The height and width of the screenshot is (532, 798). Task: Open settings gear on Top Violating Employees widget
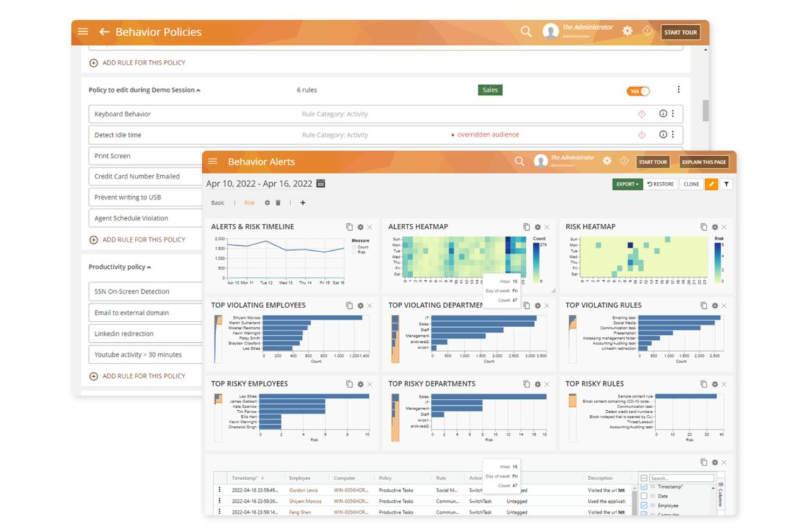point(359,305)
